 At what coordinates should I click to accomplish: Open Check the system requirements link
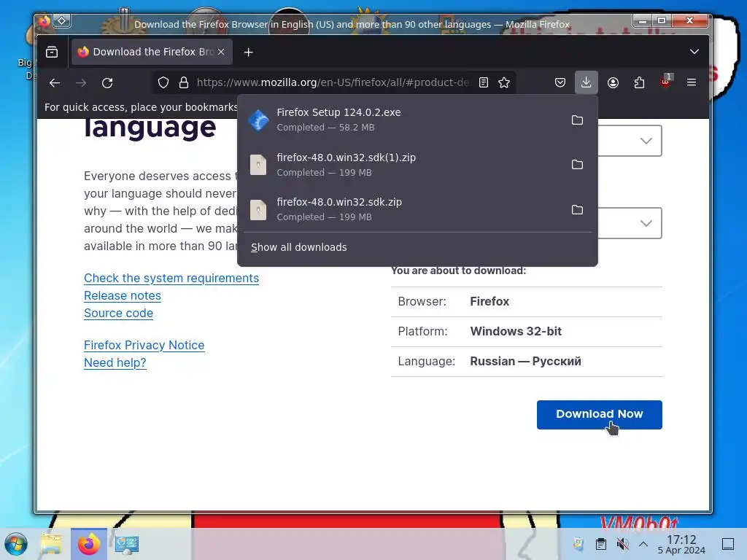coord(171,278)
